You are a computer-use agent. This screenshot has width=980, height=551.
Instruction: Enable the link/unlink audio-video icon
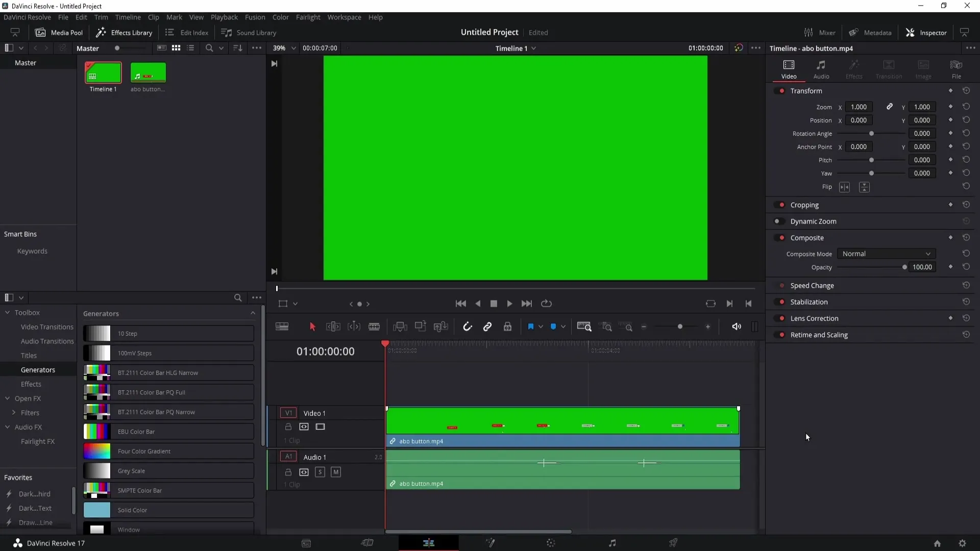coord(488,328)
